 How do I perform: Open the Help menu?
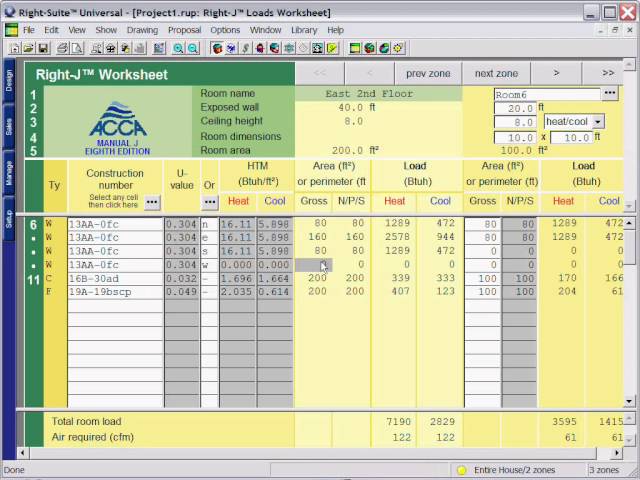pyautogui.click(x=336, y=30)
